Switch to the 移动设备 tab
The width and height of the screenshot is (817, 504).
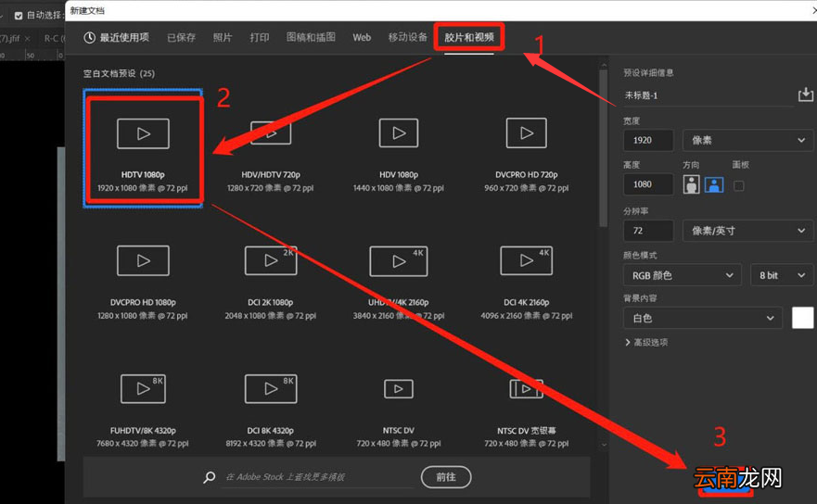(407, 37)
